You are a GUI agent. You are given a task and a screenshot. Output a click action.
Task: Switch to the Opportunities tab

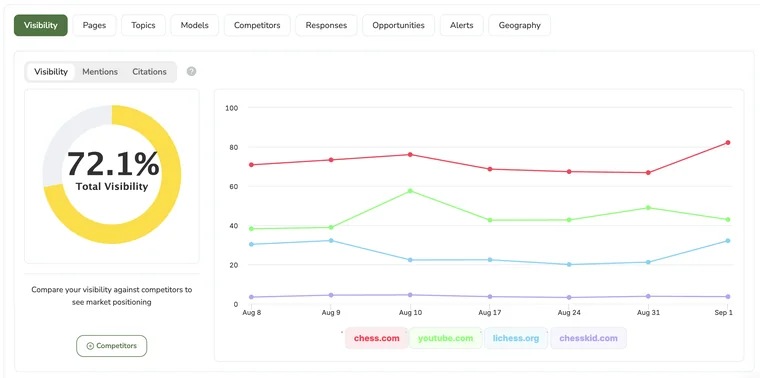[x=398, y=25]
